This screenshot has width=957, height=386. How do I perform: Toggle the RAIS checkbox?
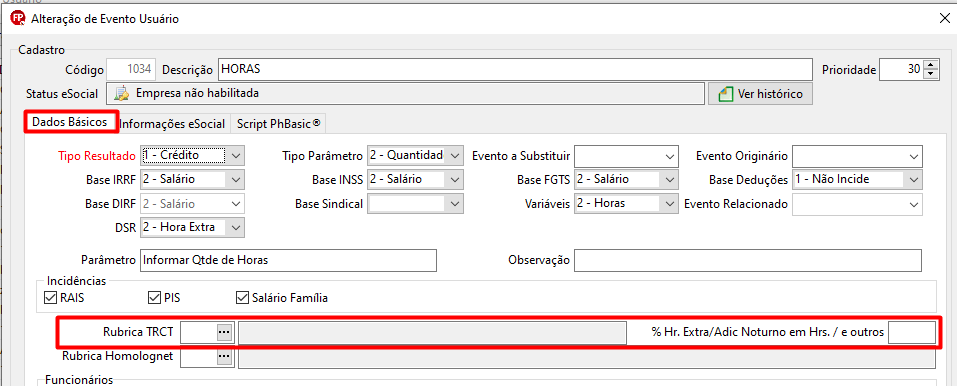point(51,298)
